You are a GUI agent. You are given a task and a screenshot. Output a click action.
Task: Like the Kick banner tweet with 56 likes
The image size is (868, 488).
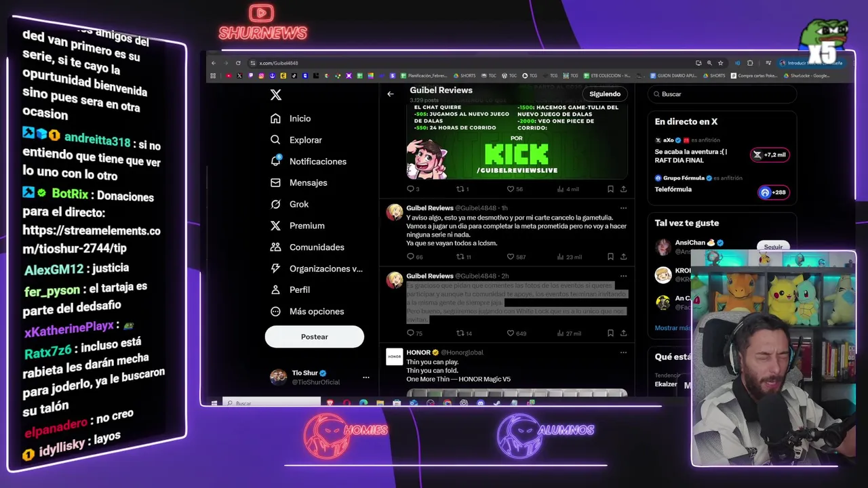514,189
